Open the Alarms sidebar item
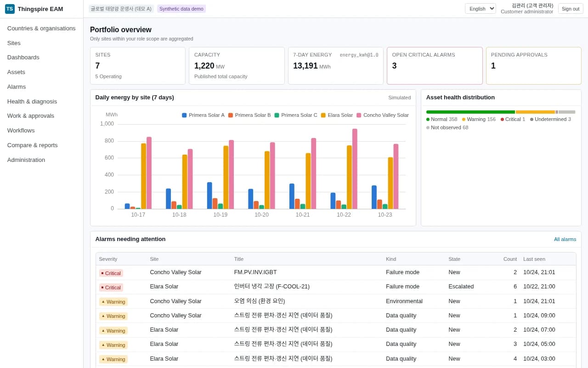 (x=17, y=87)
